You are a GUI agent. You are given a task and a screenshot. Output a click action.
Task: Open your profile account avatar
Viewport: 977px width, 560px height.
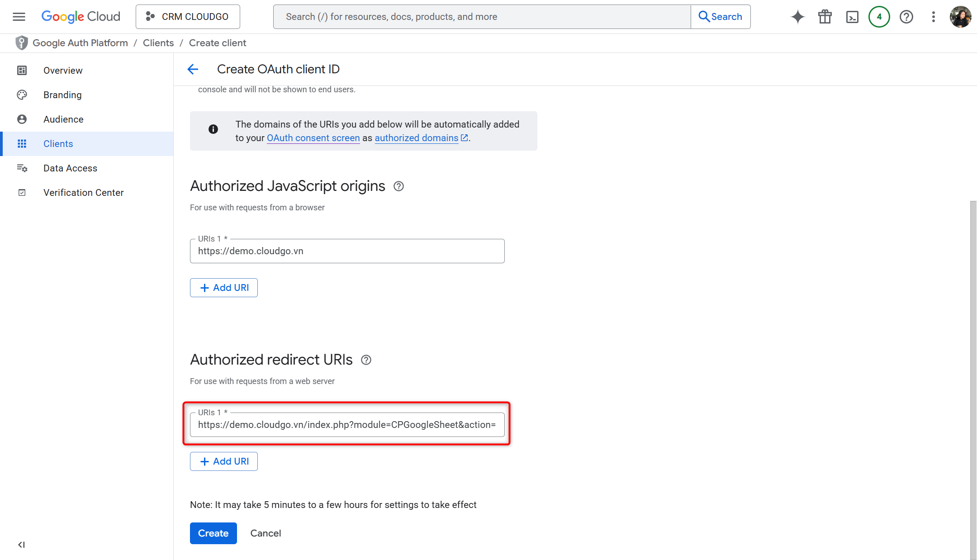(960, 16)
